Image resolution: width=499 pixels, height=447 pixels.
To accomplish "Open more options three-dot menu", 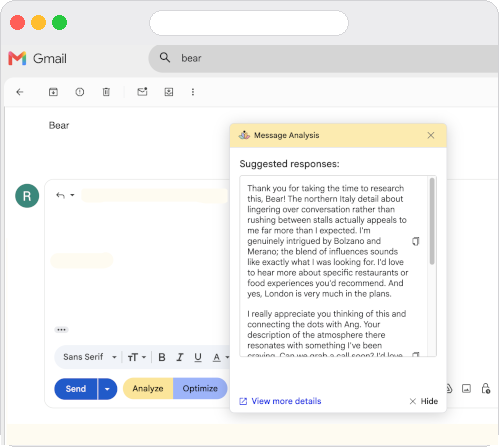I will tap(193, 92).
